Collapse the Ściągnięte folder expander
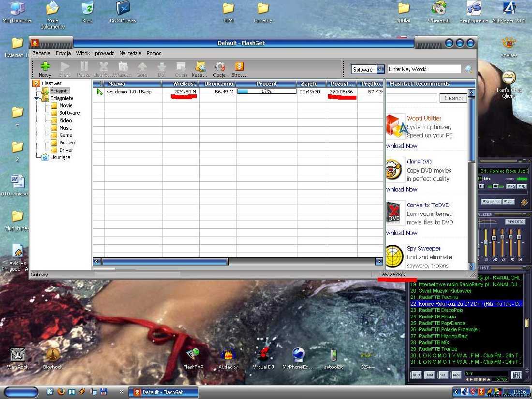532x399 pixels. pos(37,98)
